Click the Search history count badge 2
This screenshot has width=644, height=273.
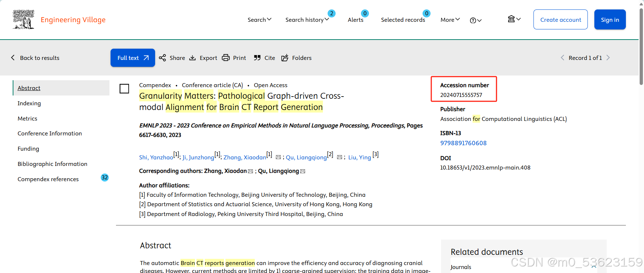(331, 13)
